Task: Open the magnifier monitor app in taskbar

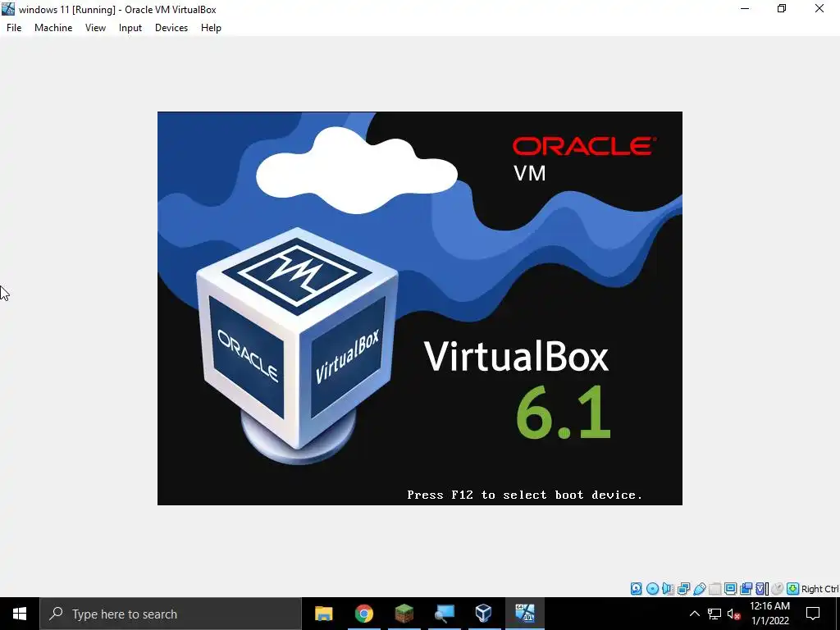Action: point(444,614)
